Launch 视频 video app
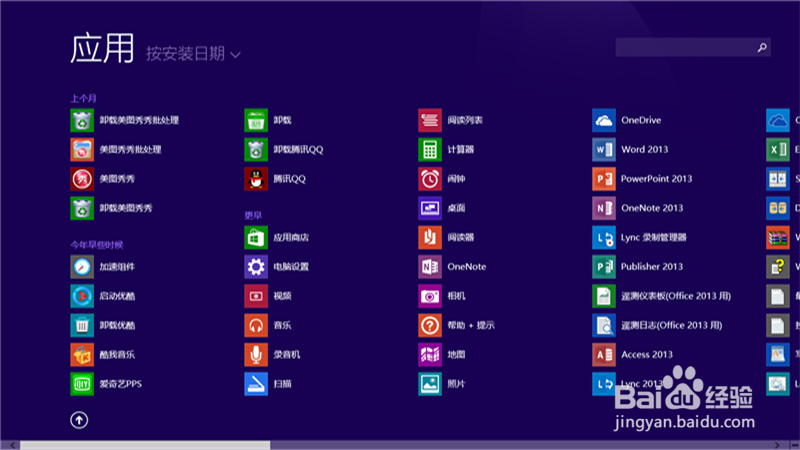The width and height of the screenshot is (800, 450). click(x=256, y=296)
